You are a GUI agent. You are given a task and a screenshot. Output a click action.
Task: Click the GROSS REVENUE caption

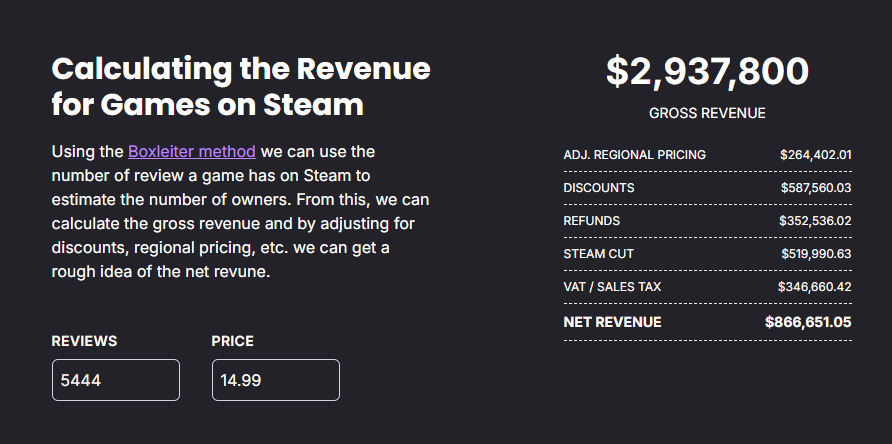(707, 113)
